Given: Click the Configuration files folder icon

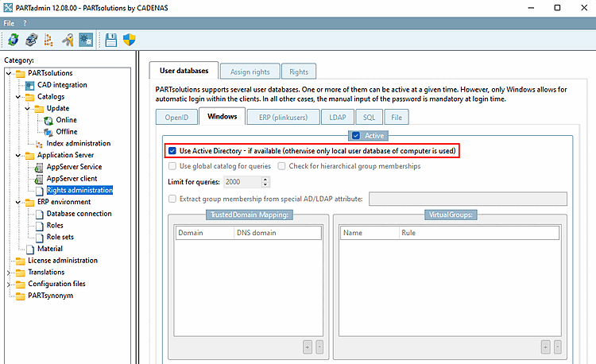Looking at the screenshot, I should tap(21, 285).
